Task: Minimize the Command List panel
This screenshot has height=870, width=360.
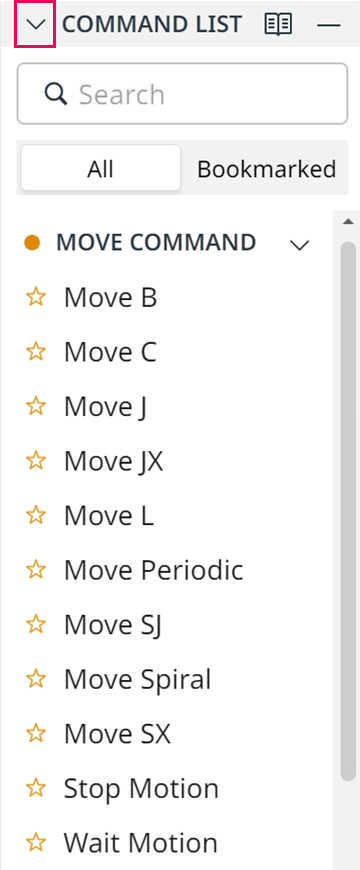Action: (x=328, y=25)
